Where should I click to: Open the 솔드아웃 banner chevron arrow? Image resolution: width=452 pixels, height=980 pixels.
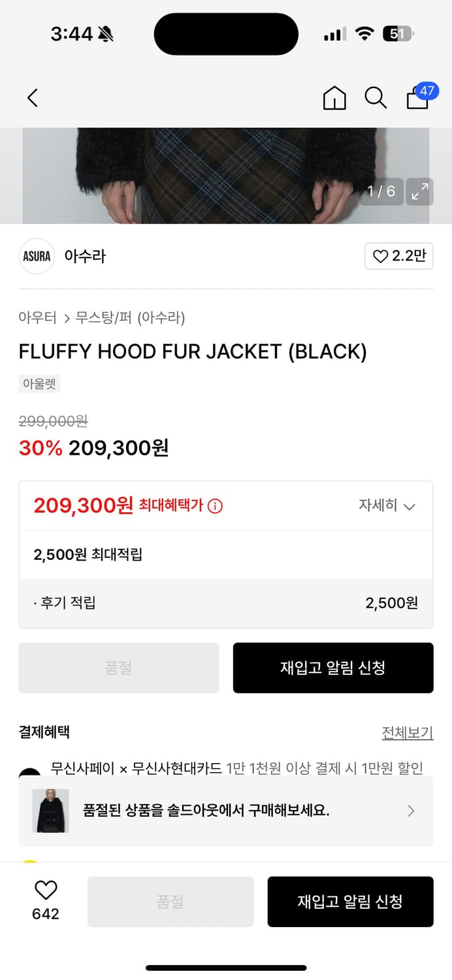411,811
